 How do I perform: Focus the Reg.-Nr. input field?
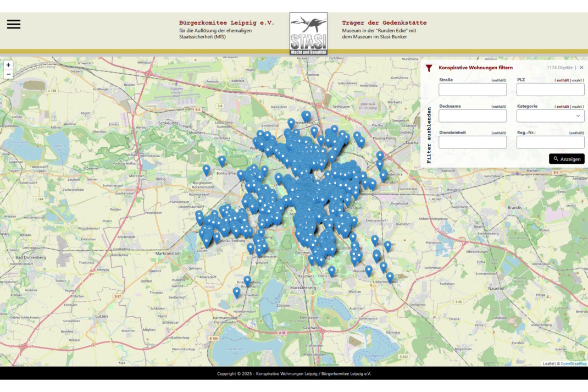(550, 142)
